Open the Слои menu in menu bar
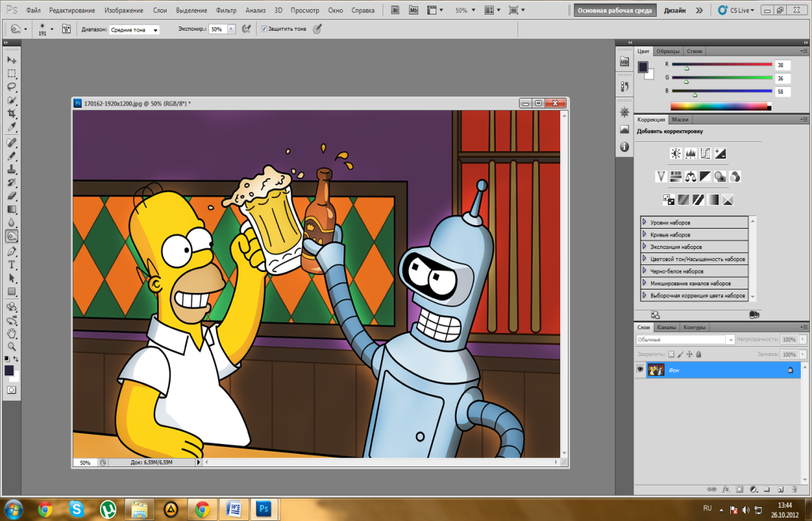Image resolution: width=812 pixels, height=521 pixels. pos(160,10)
